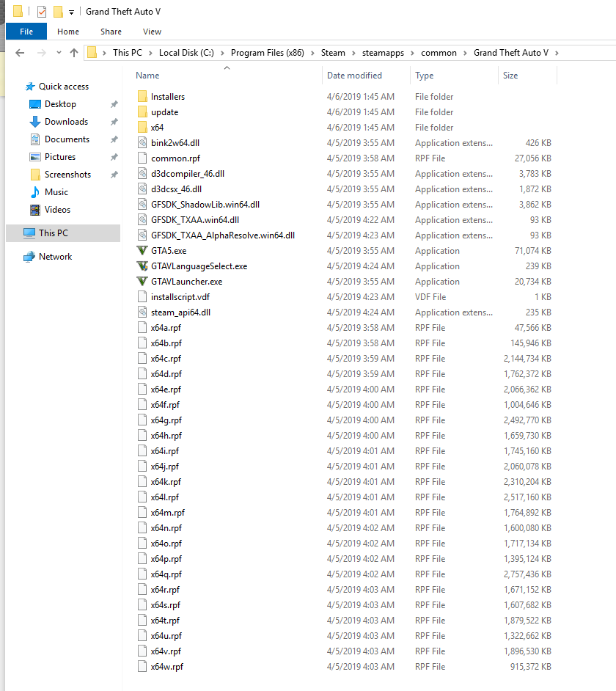This screenshot has height=691, width=616.
Task: Select the update folder icon
Action: (x=142, y=112)
